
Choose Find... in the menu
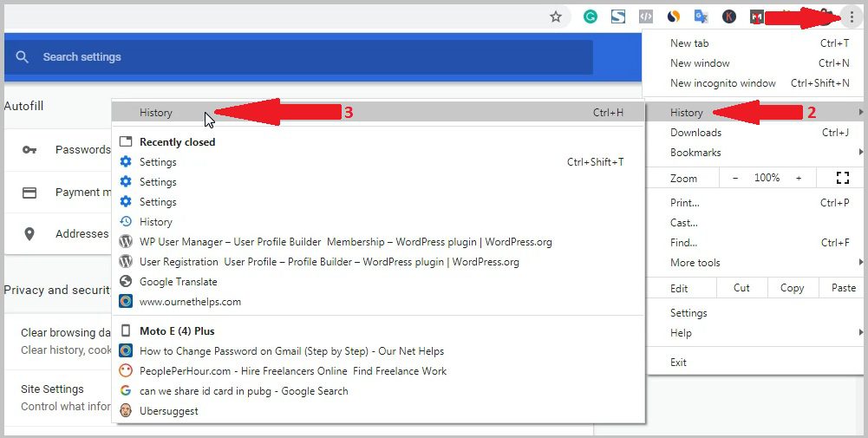[754, 243]
